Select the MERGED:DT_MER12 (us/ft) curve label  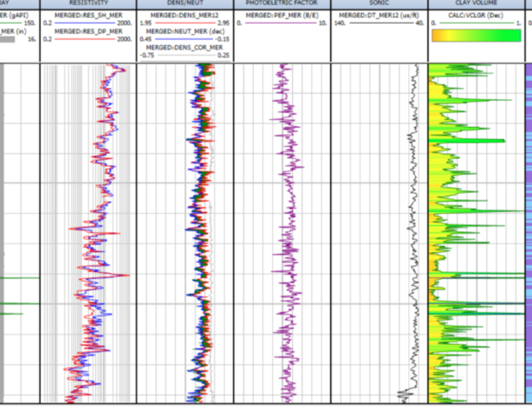[x=380, y=14]
